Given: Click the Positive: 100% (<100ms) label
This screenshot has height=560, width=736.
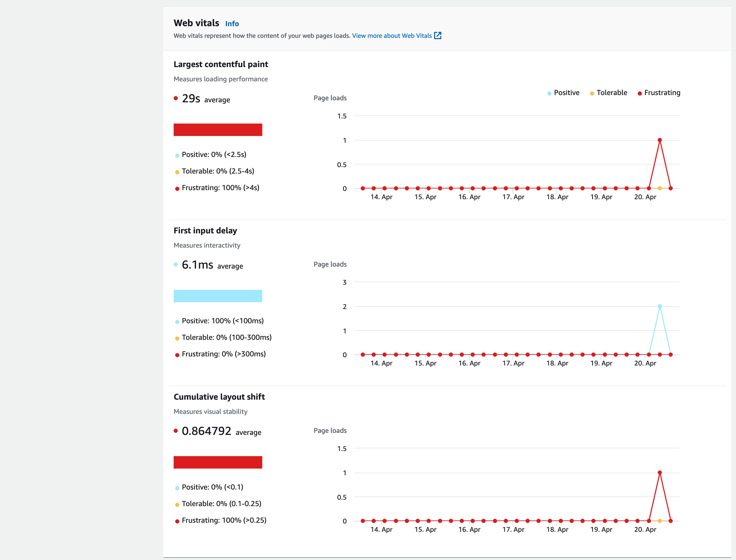Looking at the screenshot, I should click(x=222, y=321).
